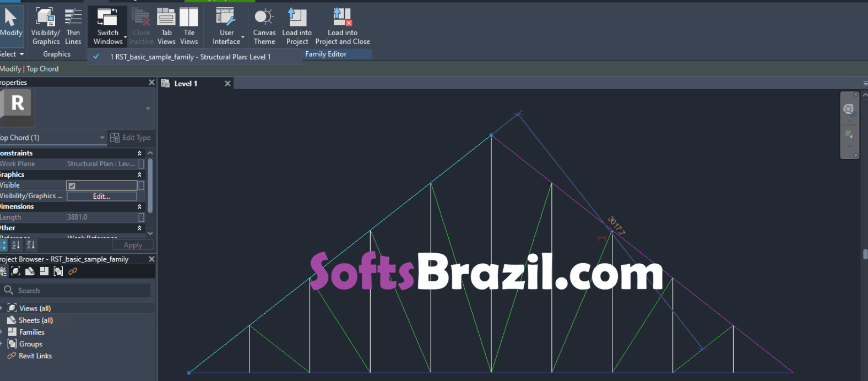
Task: Select Sheets (all) in Project Browser
Action: click(36, 320)
